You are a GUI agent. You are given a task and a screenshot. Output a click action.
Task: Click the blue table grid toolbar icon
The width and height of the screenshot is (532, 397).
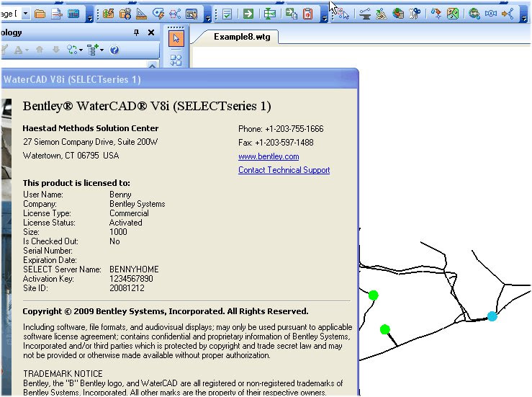(x=73, y=14)
